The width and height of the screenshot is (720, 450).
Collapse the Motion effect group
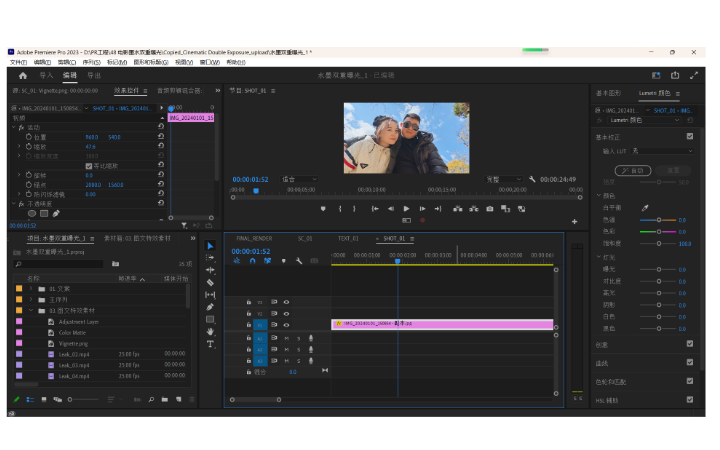point(14,127)
